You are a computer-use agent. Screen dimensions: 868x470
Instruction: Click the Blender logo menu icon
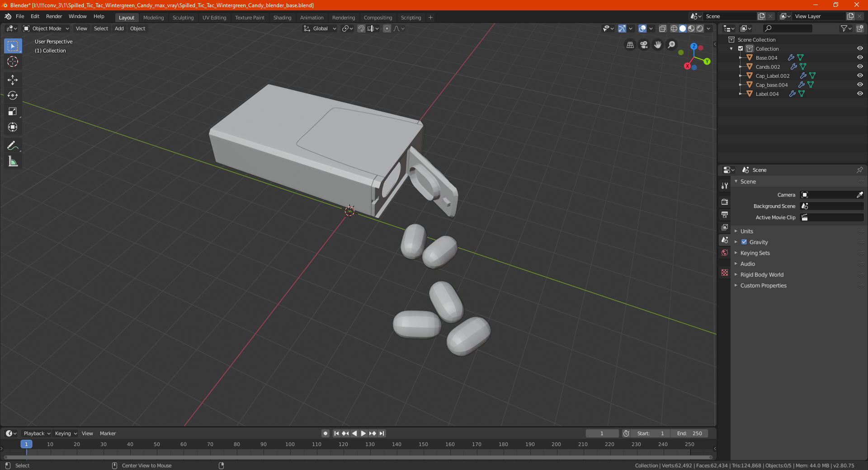pyautogui.click(x=8, y=17)
